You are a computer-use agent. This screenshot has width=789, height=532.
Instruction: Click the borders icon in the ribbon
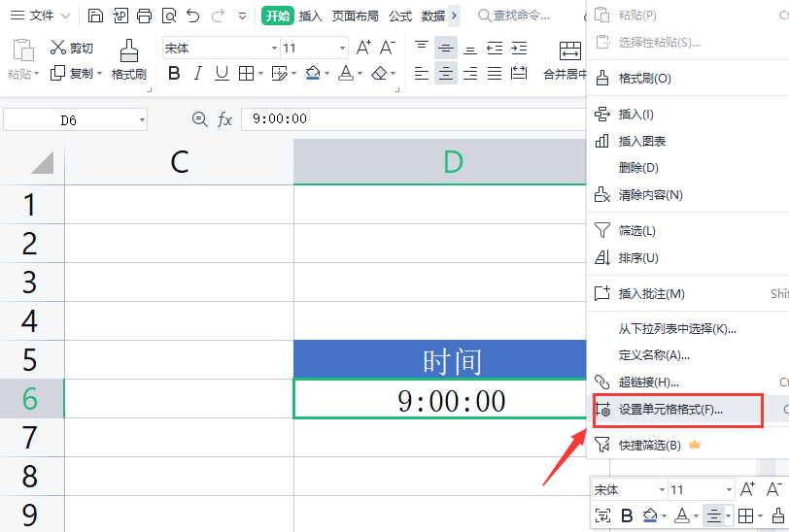pos(246,74)
